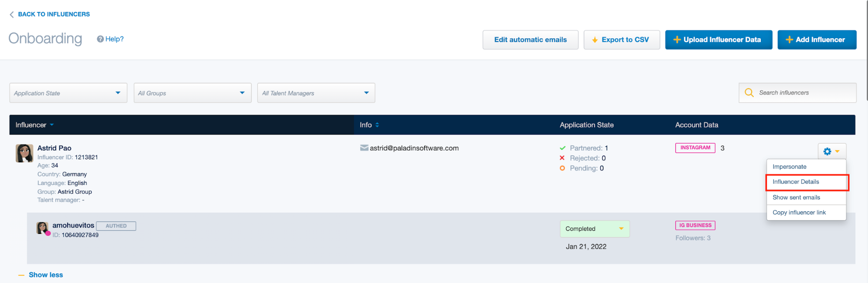Focus the Search influencers field
Viewport: 868px width, 283px height.
797,93
